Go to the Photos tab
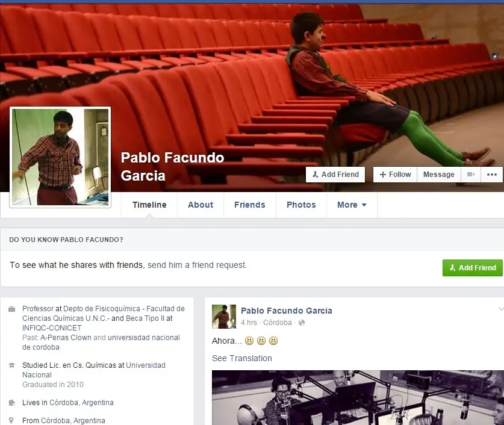The height and width of the screenshot is (425, 504). (x=301, y=205)
